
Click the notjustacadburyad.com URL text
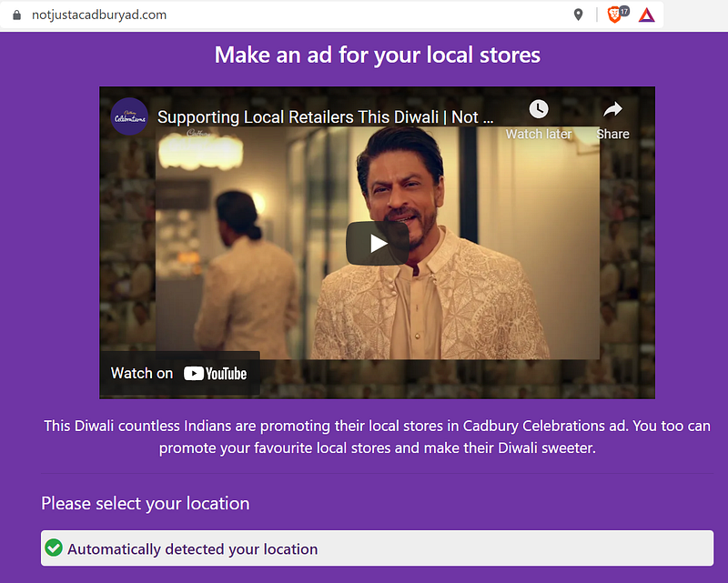[99, 15]
